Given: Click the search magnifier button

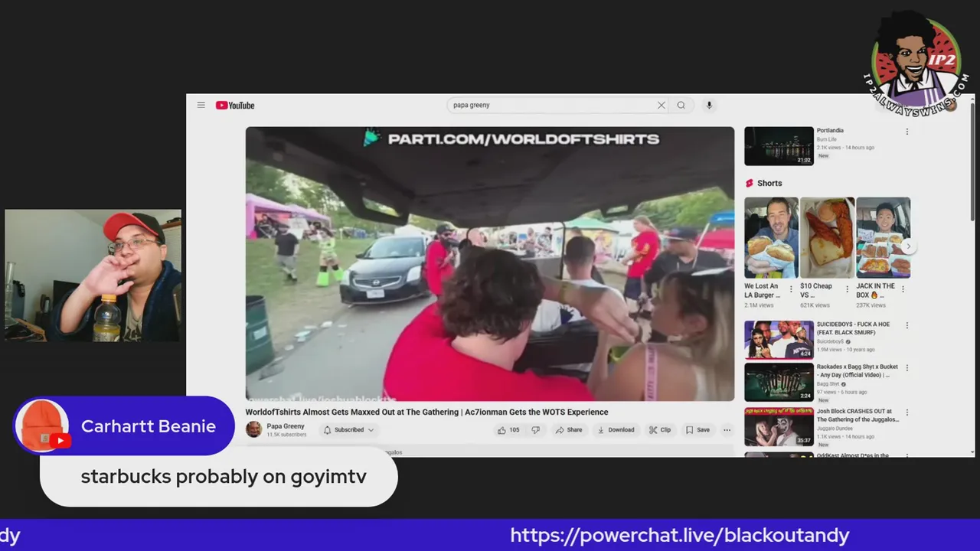Looking at the screenshot, I should [x=681, y=106].
